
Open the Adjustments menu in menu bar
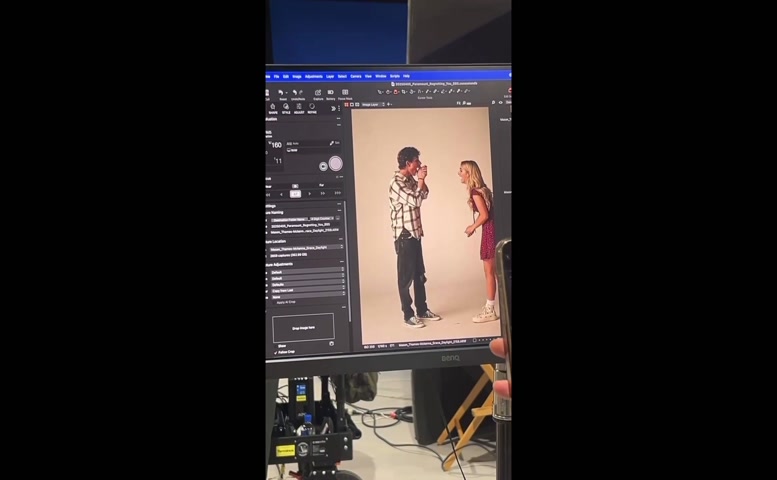click(x=313, y=76)
